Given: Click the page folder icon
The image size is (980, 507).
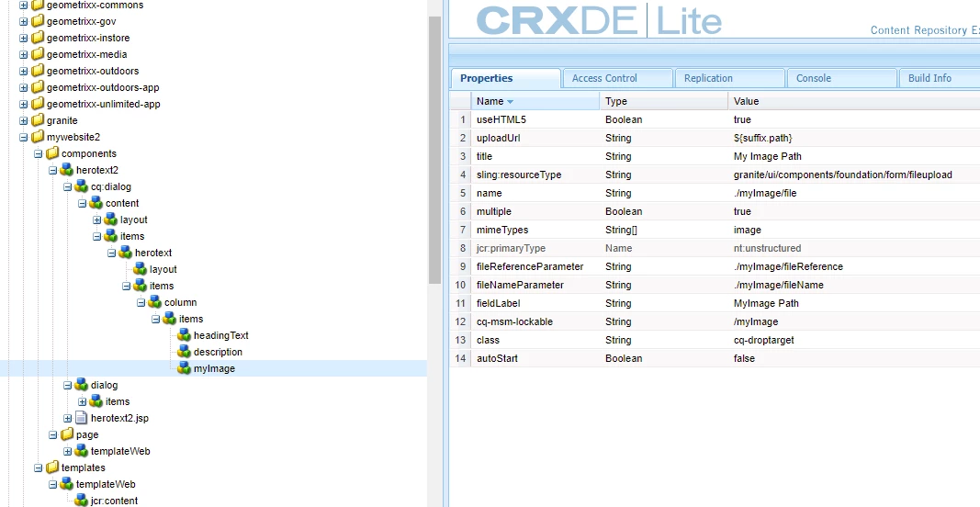Looking at the screenshot, I should 67,434.
